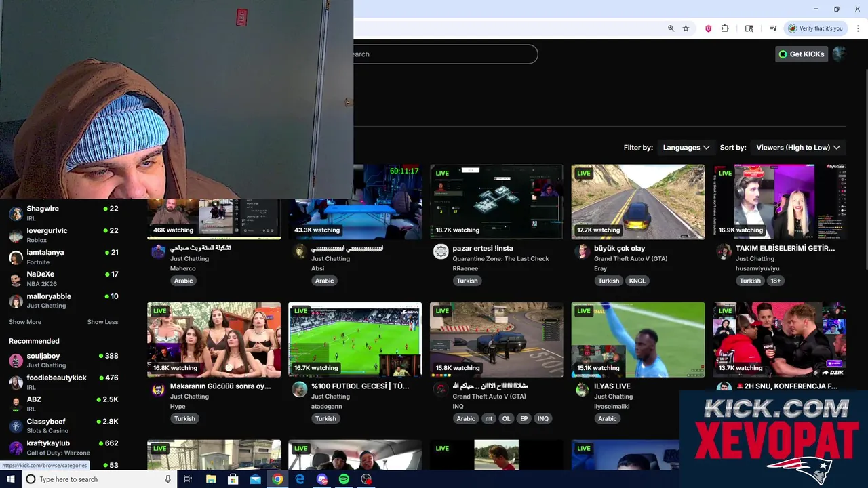
Task: Open the 15.8K watching INQ GTA thumbnail
Action: tap(496, 340)
